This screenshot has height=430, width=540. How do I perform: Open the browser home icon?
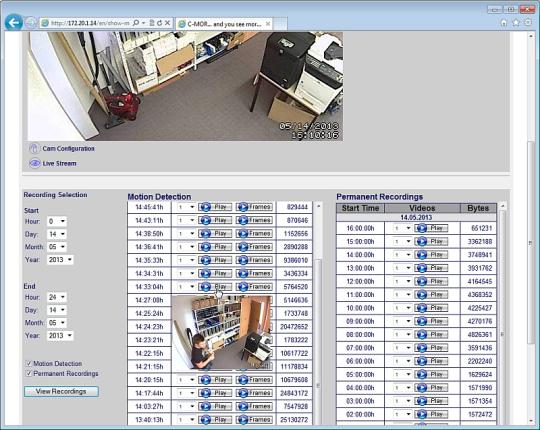(504, 23)
